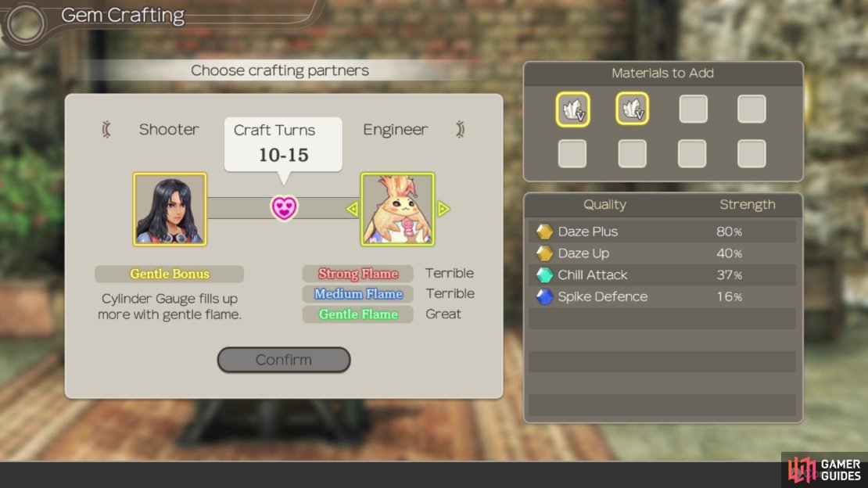Select the Shooter role label
This screenshot has width=868, height=488.
point(169,129)
